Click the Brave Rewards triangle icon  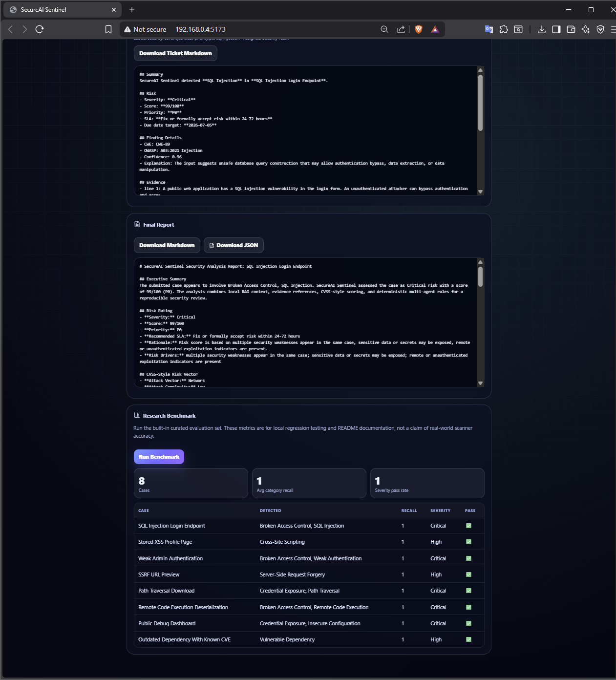tap(435, 29)
